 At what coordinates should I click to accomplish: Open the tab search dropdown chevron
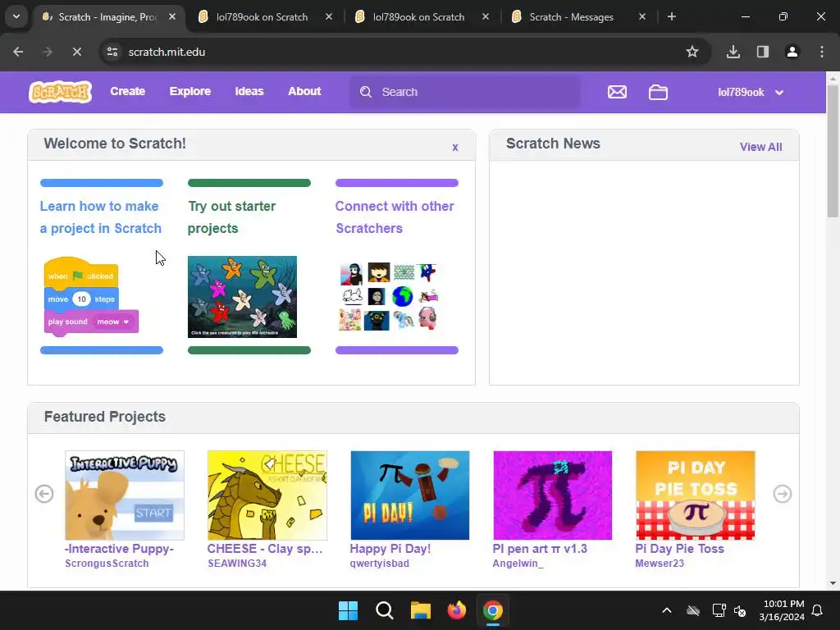(x=16, y=16)
